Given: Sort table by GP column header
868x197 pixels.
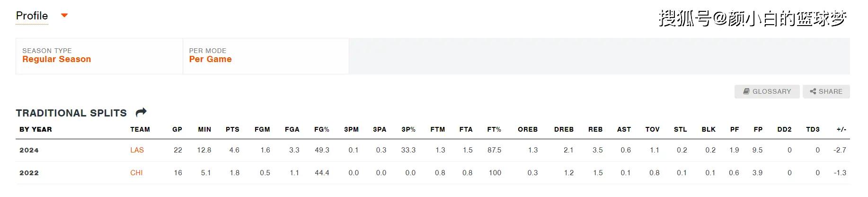Looking at the screenshot, I should (177, 129).
